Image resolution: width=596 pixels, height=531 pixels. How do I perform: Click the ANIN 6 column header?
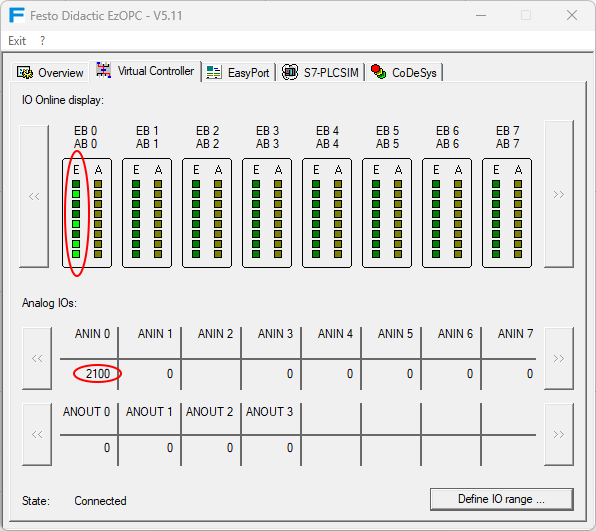click(455, 334)
